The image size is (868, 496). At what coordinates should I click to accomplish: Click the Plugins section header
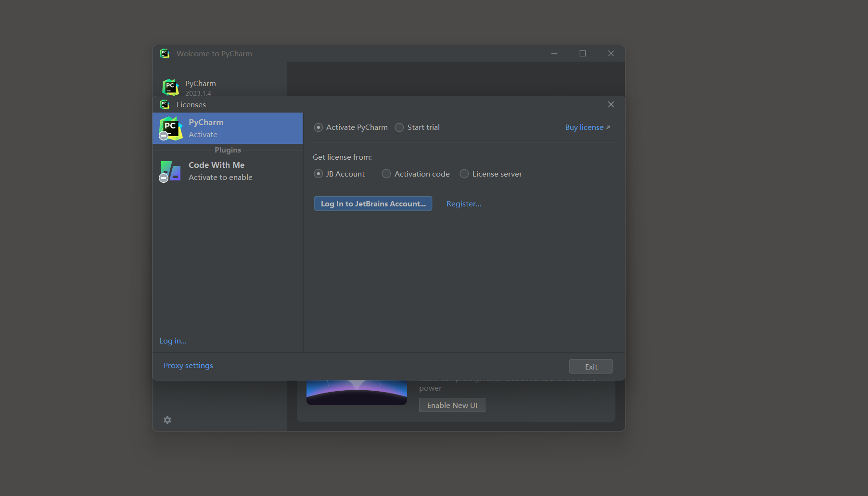click(x=228, y=150)
